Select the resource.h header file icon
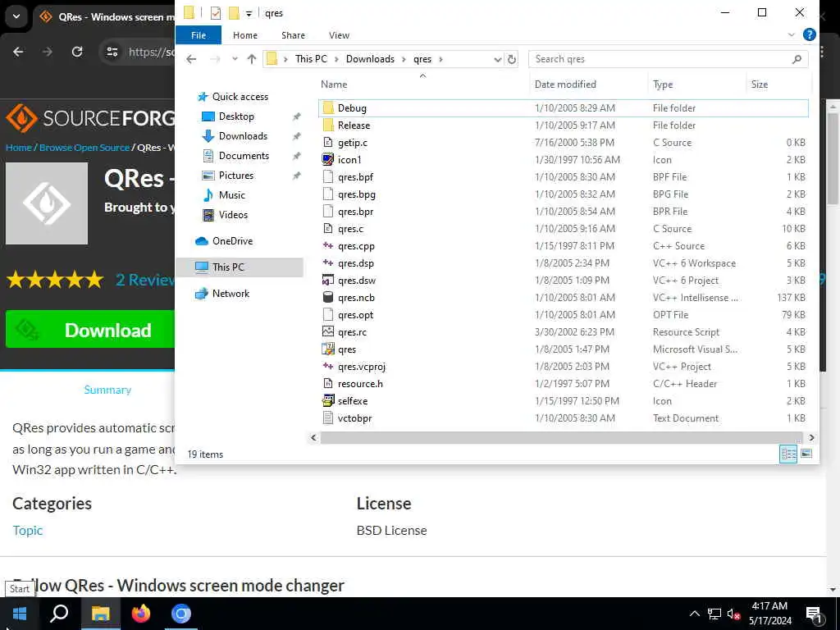This screenshot has width=840, height=630. point(328,384)
